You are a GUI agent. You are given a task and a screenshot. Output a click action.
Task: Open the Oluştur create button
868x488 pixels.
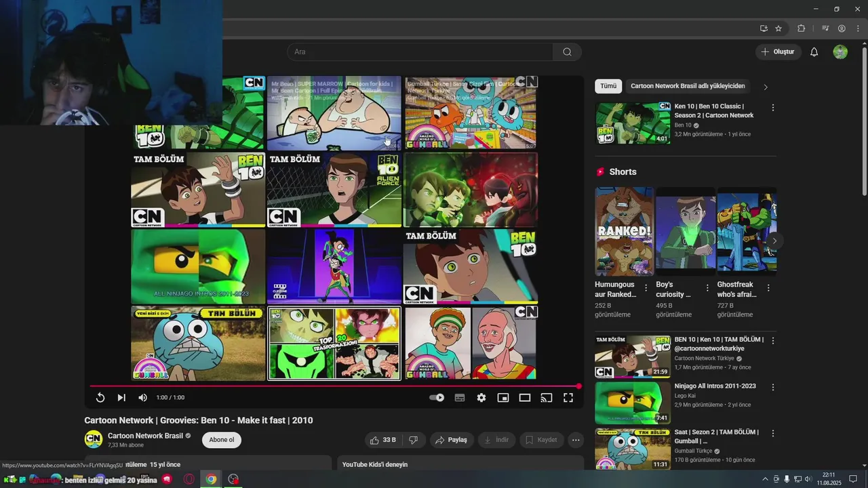click(778, 52)
